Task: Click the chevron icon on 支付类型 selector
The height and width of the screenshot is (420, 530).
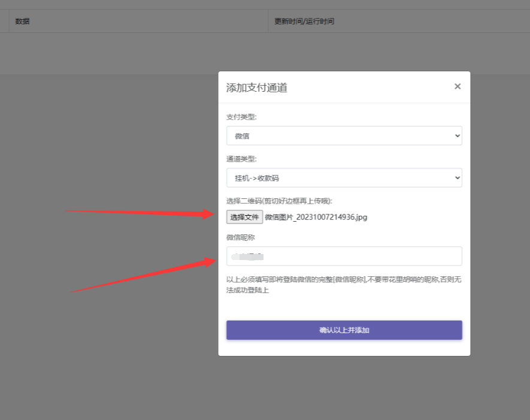Action: pyautogui.click(x=456, y=136)
